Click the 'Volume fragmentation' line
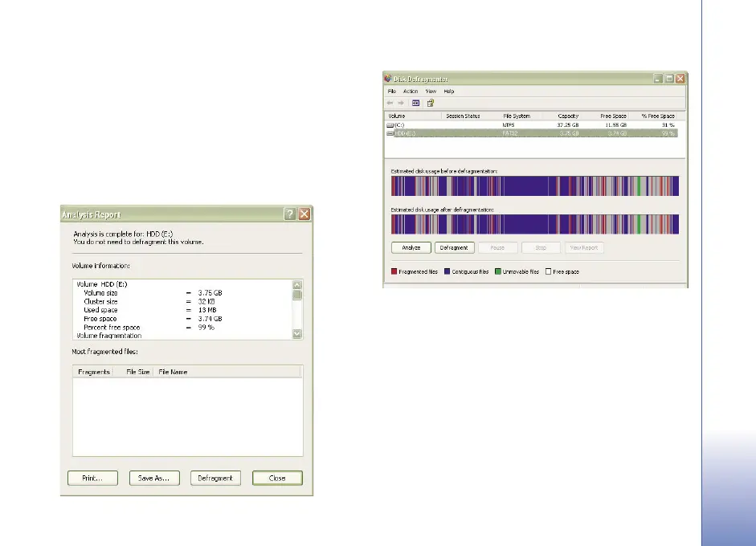756x546 pixels. 109,336
